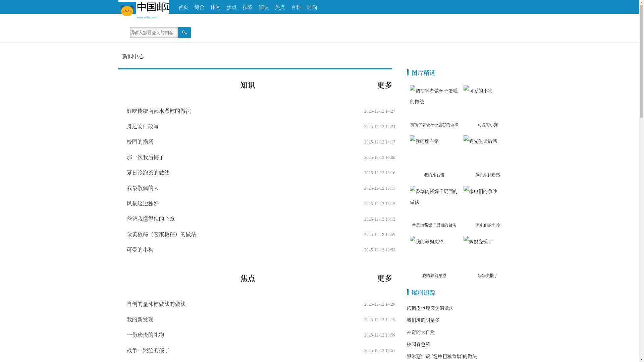Select the 百科 navigation item
This screenshot has width=644, height=362.
point(296,7)
